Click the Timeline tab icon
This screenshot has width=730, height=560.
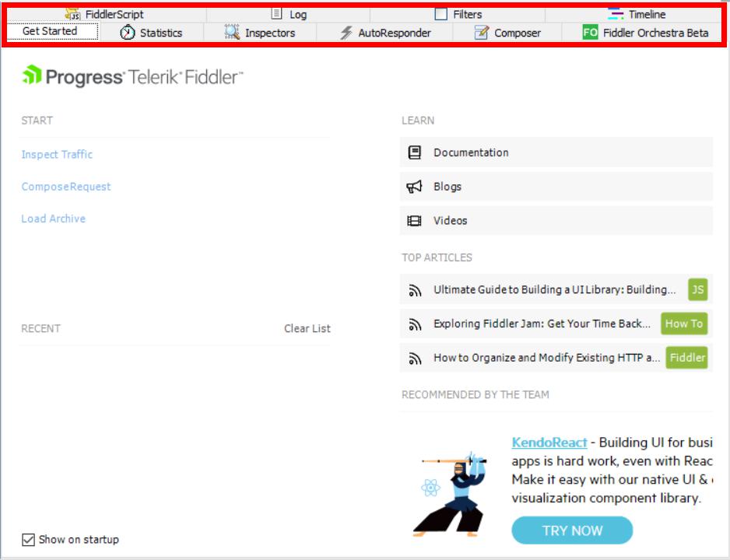point(616,14)
